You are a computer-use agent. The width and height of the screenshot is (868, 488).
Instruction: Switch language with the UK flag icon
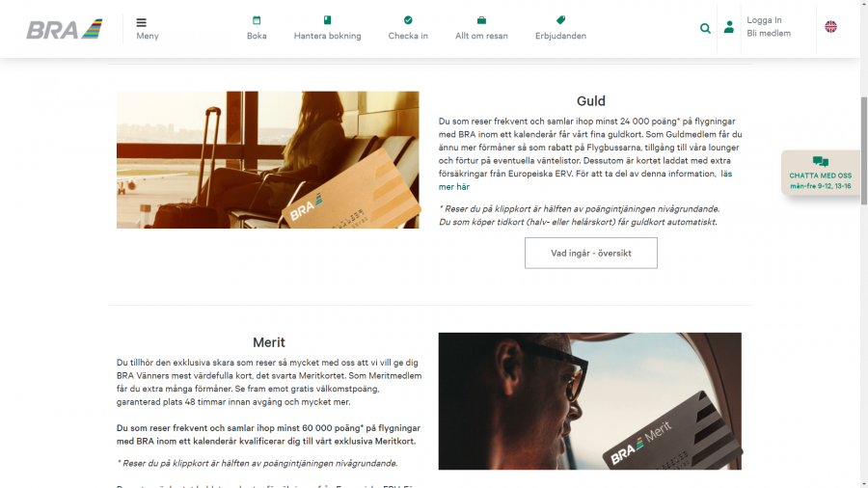pos(831,27)
